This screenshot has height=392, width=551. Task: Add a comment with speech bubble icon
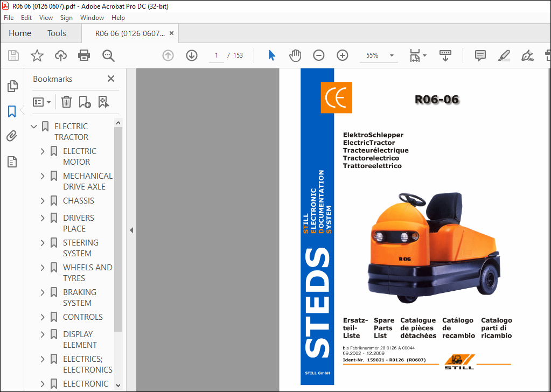[480, 55]
